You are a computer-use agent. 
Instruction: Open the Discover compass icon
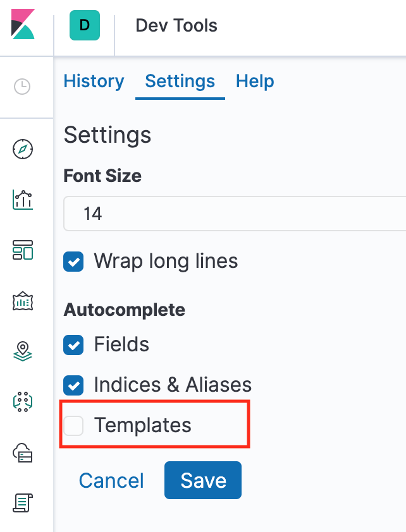[x=22, y=149]
